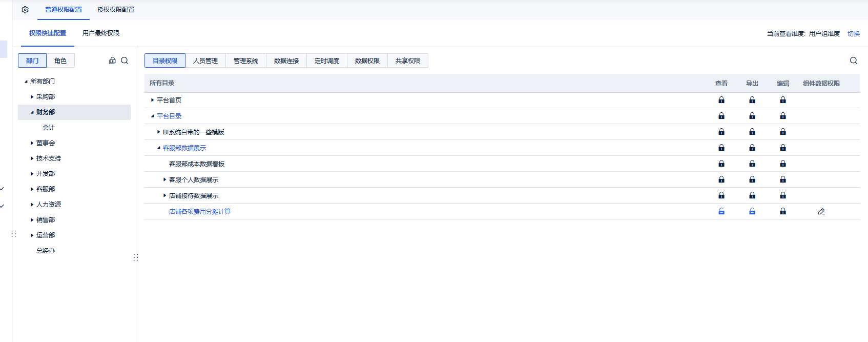Expand the 平台首页 directory row
868x342 pixels.
[x=153, y=100]
